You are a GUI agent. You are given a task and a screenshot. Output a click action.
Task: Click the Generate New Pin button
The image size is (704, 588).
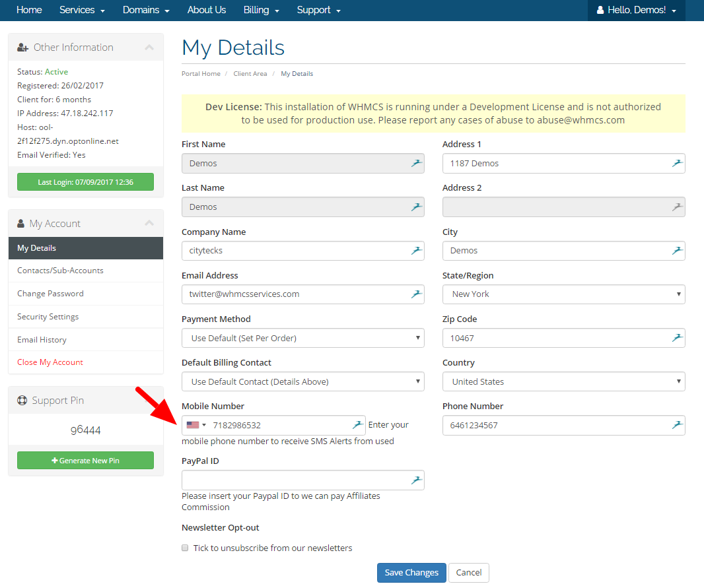(85, 461)
